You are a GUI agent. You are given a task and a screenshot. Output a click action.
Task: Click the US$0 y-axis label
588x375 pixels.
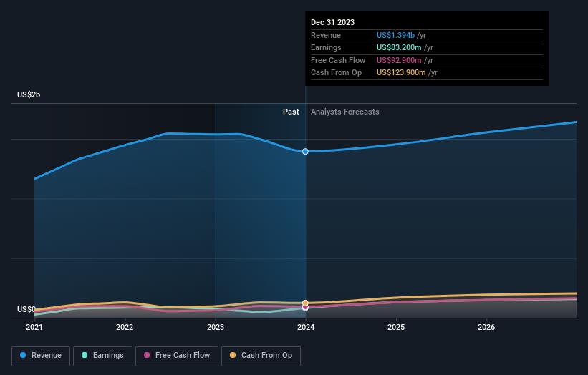pyautogui.click(x=26, y=309)
